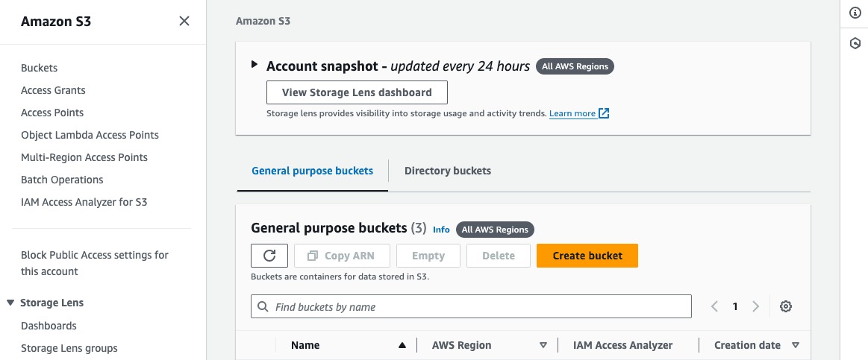Switch to Directory buckets tab
This screenshot has height=360, width=868.
448,171
